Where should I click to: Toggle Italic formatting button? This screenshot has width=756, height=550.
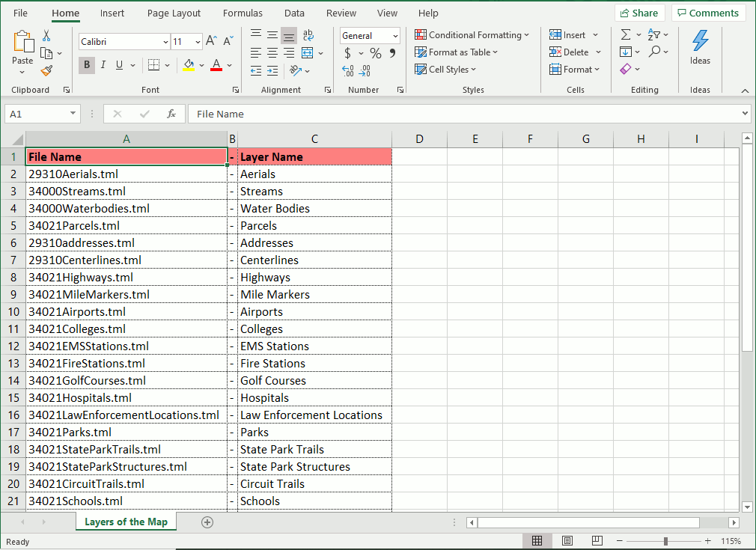tap(103, 65)
